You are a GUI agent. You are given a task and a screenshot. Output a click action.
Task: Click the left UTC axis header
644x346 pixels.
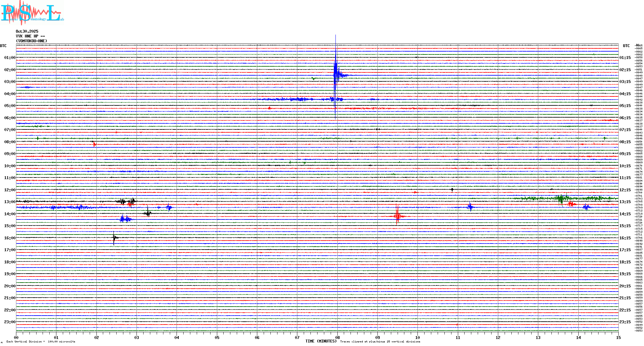(3, 46)
